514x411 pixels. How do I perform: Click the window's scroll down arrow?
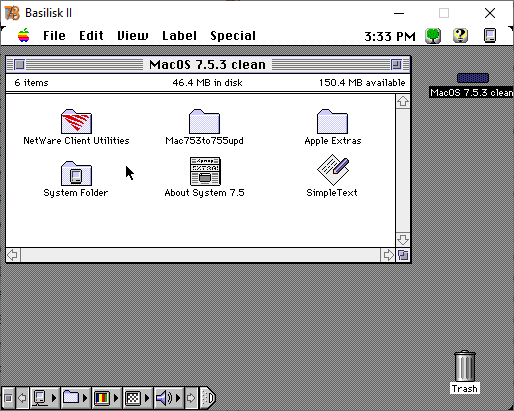click(403, 240)
